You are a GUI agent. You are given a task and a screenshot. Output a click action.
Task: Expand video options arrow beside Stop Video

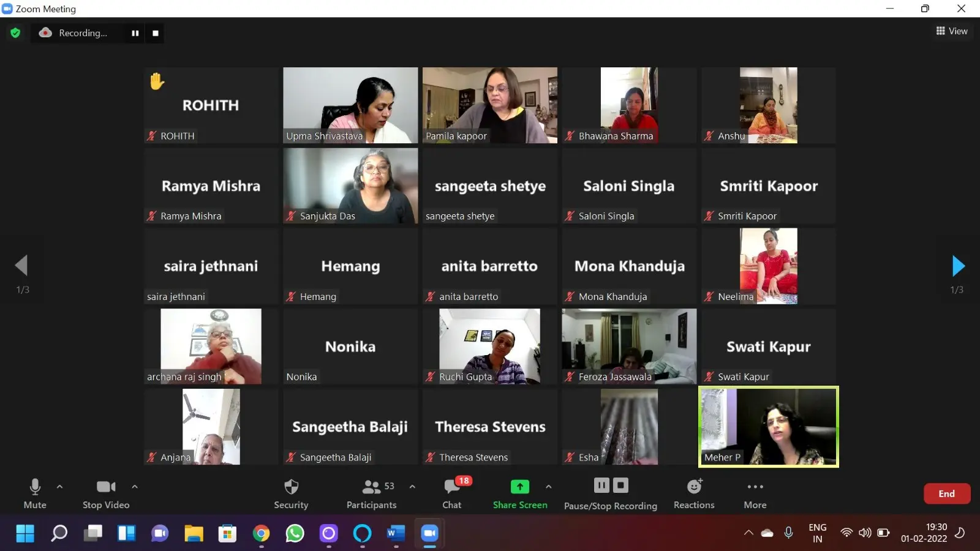(x=135, y=487)
